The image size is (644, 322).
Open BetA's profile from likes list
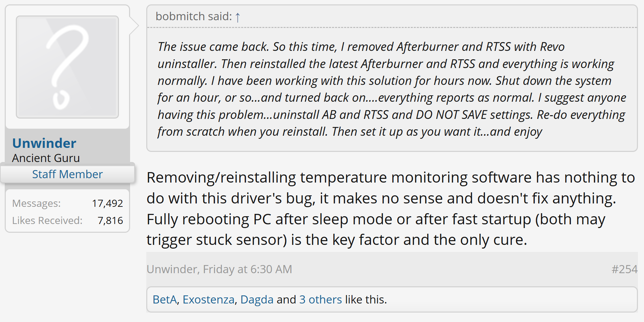point(164,299)
